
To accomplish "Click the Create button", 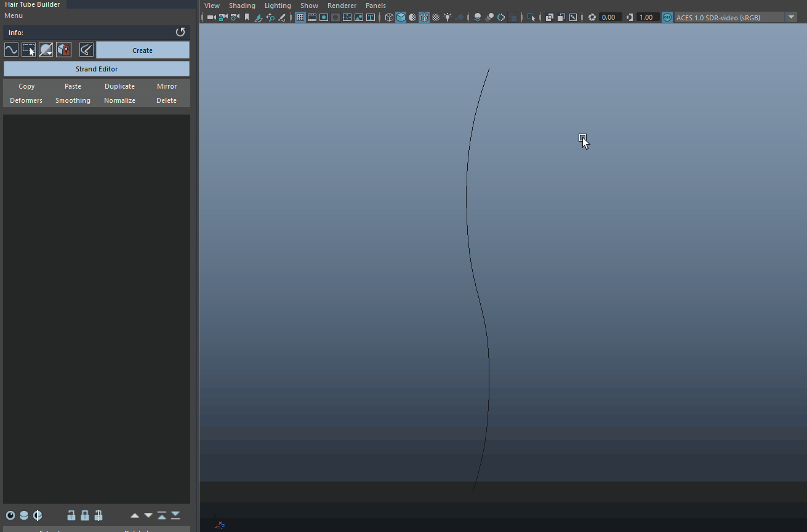I will tap(142, 50).
